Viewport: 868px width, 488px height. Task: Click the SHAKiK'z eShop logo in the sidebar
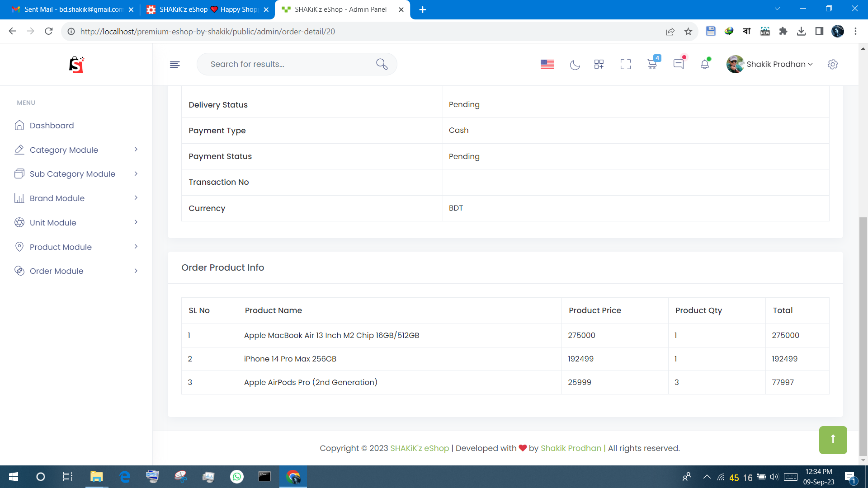76,65
